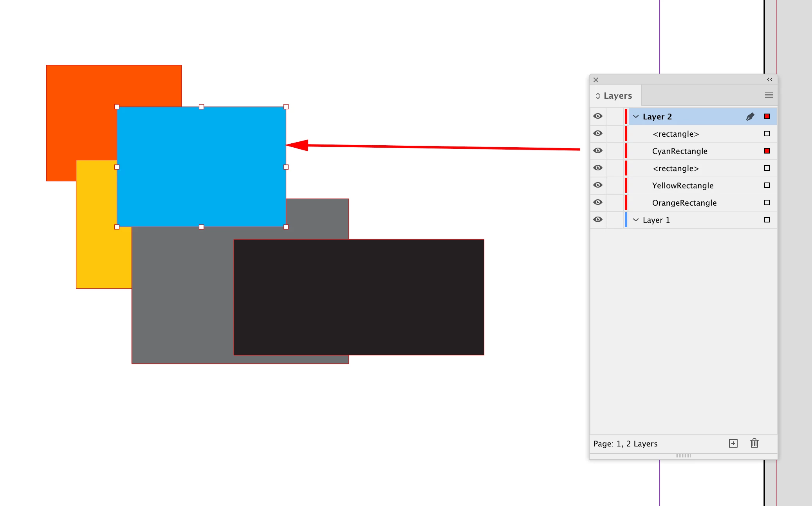Click the create new layer icon
Viewport: 812px width, 506px height.
733,443
